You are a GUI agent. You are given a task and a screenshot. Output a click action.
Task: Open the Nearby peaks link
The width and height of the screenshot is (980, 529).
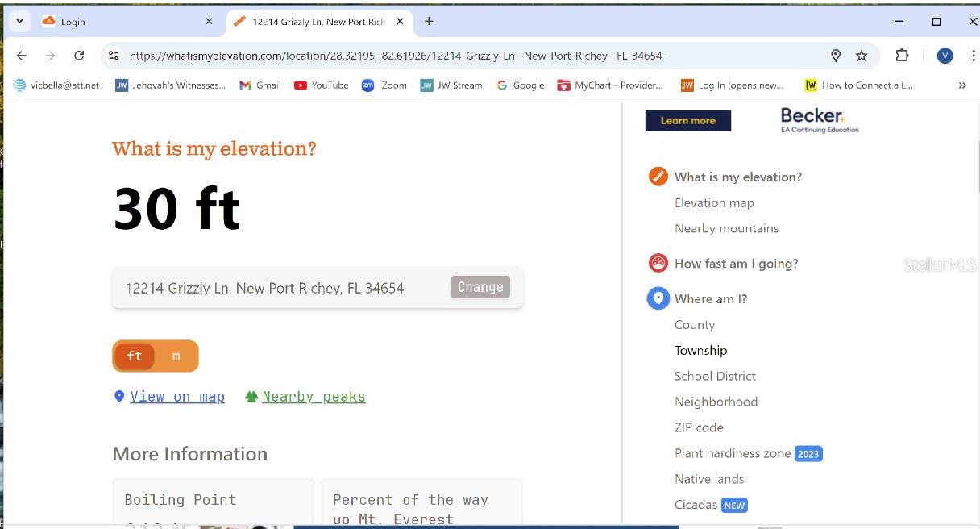pos(313,397)
